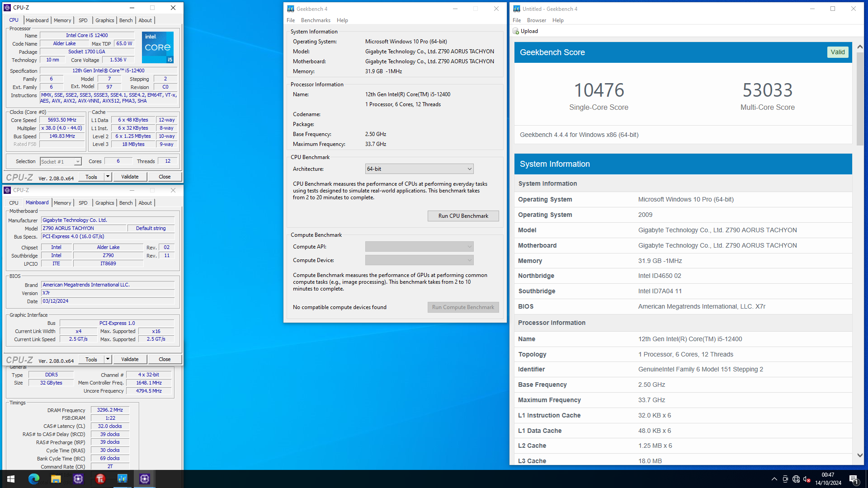This screenshot has height=488, width=868.
Task: Click the Geekbench 4 benchmark window title icon
Action: (x=291, y=9)
